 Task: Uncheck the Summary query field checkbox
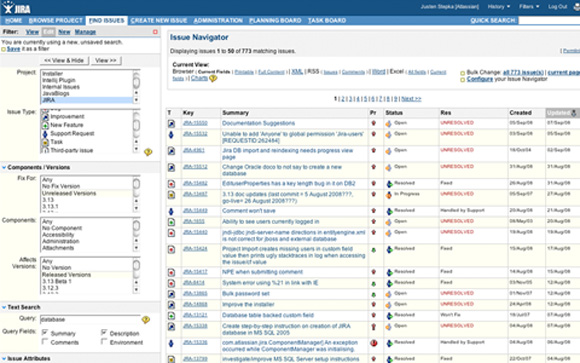coord(45,332)
